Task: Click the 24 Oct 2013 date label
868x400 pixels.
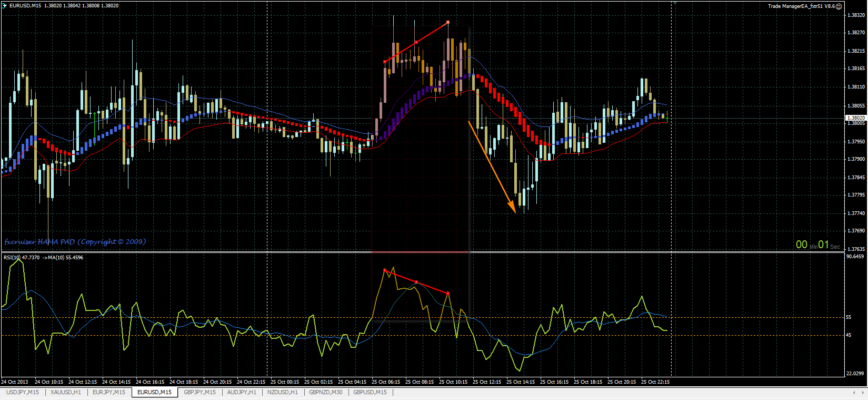Action: (15, 382)
